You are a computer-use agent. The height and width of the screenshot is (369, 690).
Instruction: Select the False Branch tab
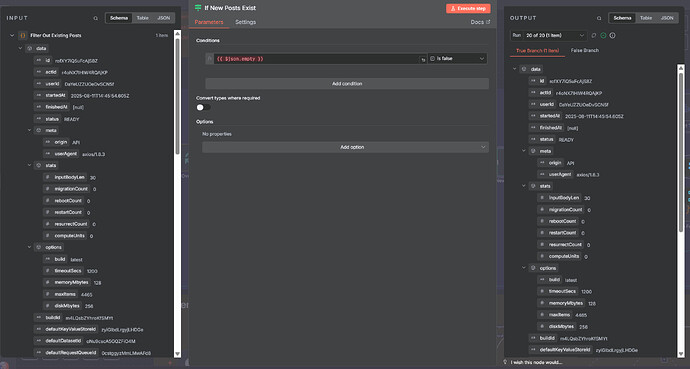coord(584,51)
